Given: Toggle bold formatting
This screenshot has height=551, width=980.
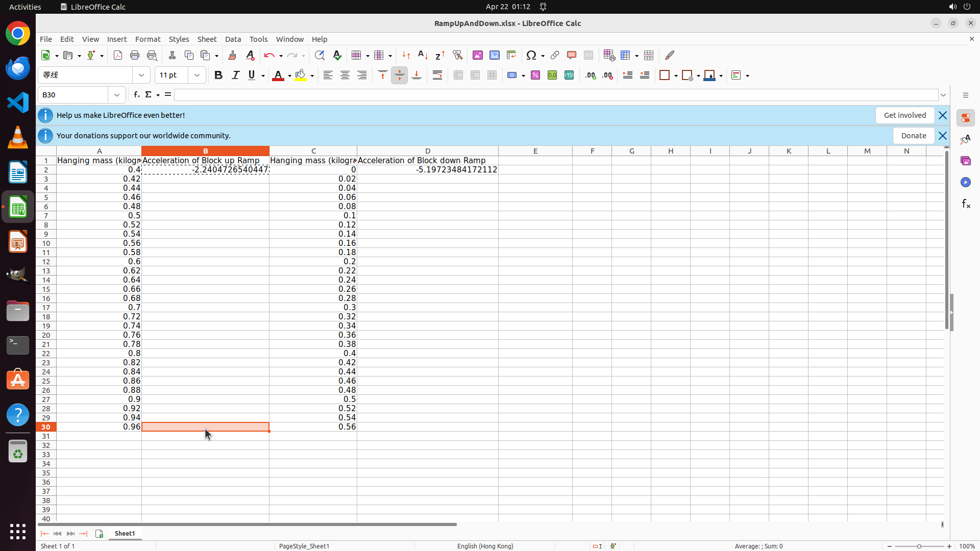Looking at the screenshot, I should coord(218,76).
